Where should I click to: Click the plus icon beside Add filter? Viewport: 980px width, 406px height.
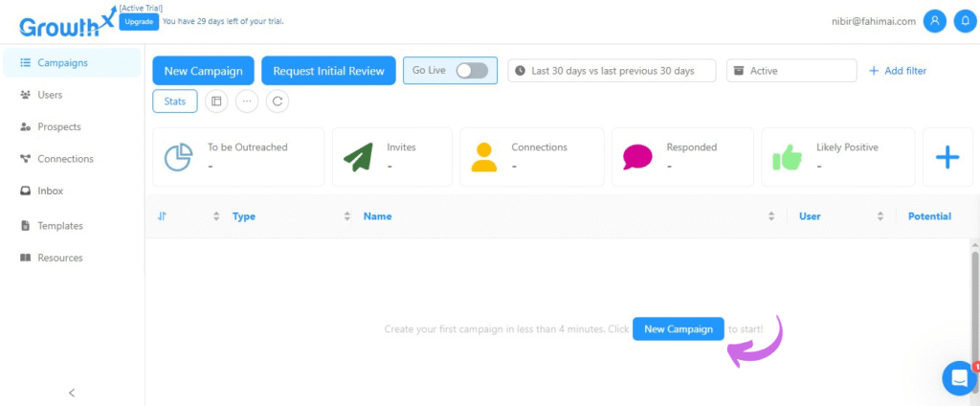pyautogui.click(x=874, y=71)
